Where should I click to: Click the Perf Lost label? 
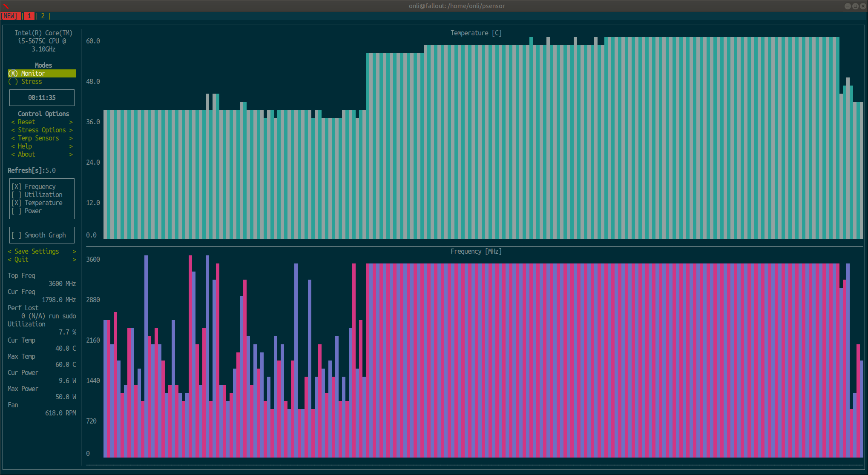point(23,308)
